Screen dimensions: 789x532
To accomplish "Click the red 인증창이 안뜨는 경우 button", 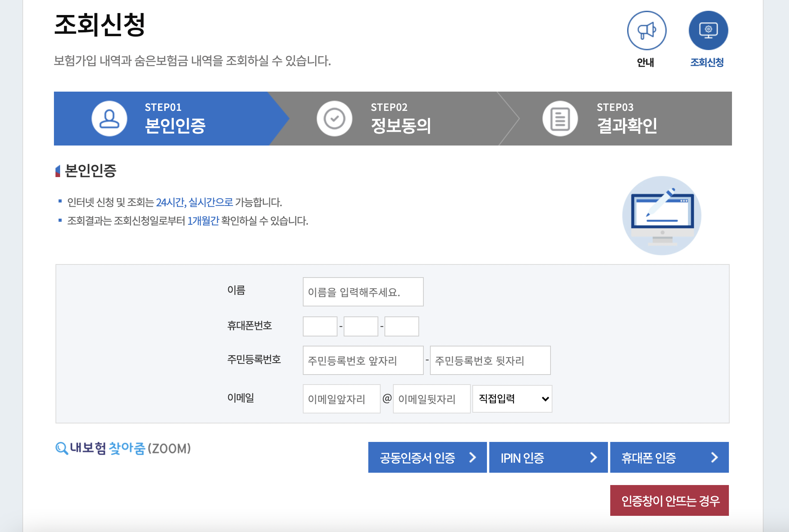I will (x=669, y=500).
